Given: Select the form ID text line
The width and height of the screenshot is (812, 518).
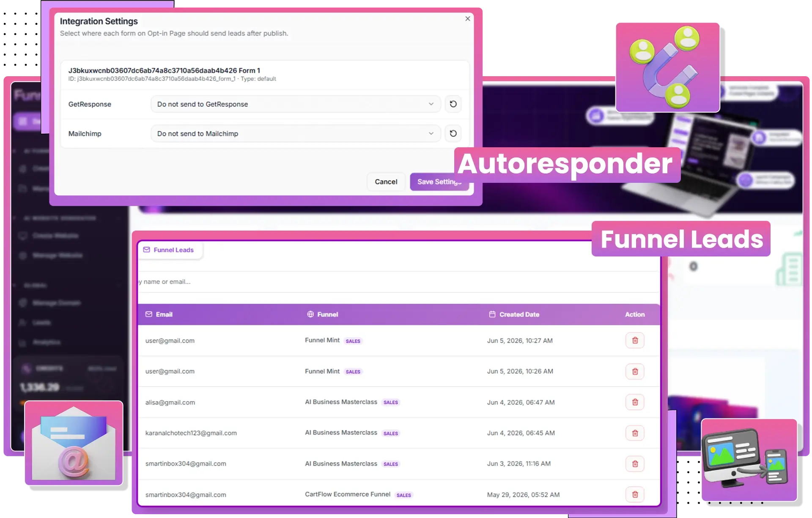Looking at the screenshot, I should coord(172,79).
